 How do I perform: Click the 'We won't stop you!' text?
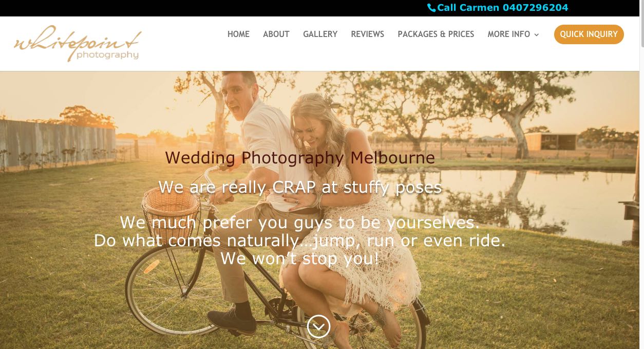point(300,258)
